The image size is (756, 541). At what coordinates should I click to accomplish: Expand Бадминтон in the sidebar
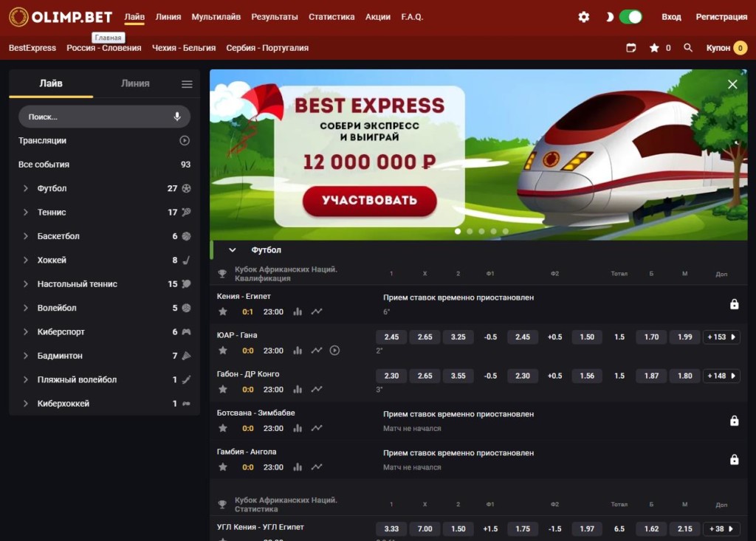point(26,356)
